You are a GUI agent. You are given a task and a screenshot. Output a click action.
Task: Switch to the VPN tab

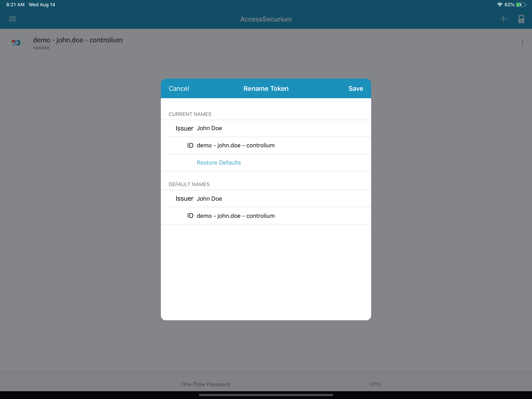pyautogui.click(x=375, y=384)
